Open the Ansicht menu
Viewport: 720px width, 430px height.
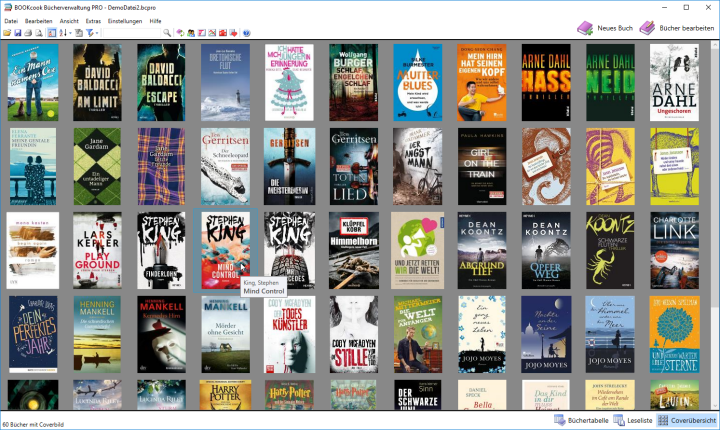[69, 21]
